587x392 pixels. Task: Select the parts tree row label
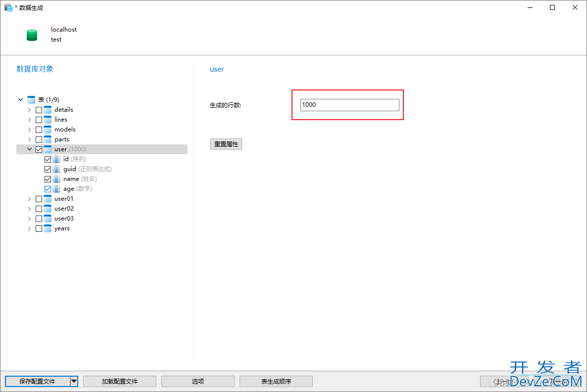(62, 139)
